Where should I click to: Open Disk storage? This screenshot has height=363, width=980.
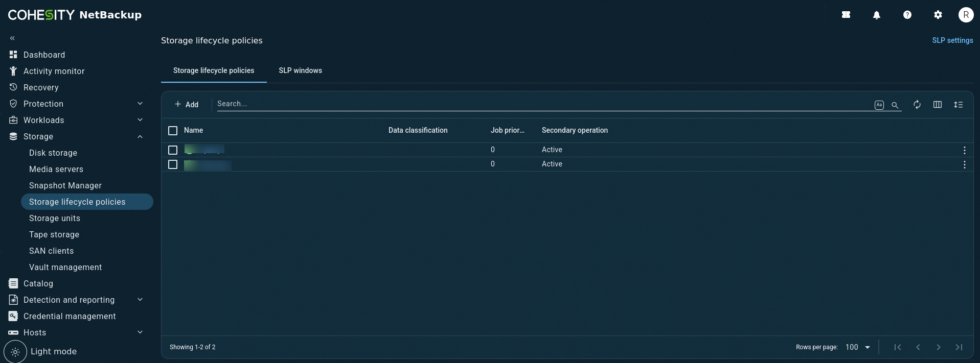[53, 153]
